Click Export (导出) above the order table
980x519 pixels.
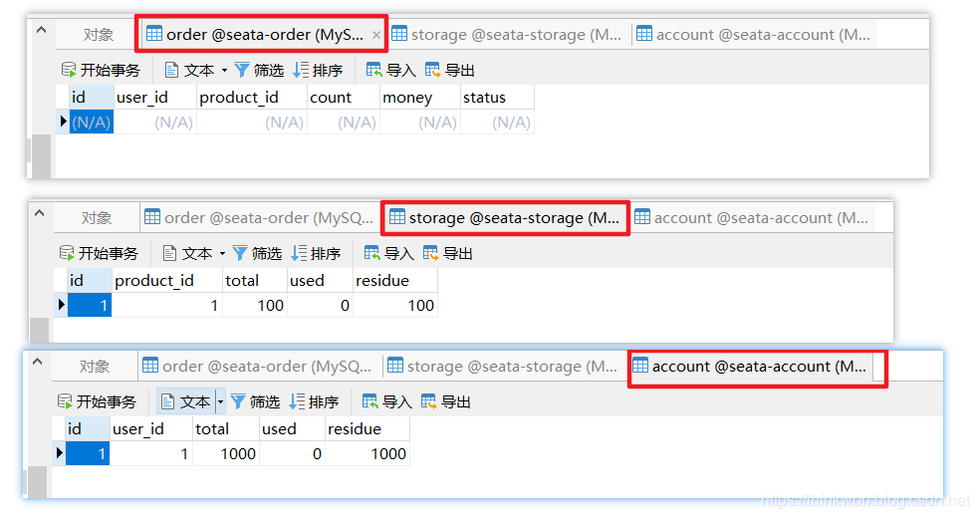tap(449, 70)
